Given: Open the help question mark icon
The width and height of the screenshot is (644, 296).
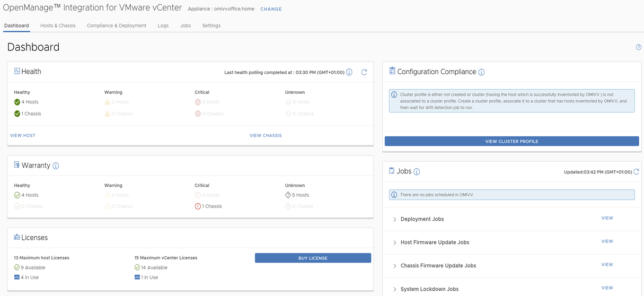Looking at the screenshot, I should pos(639,47).
